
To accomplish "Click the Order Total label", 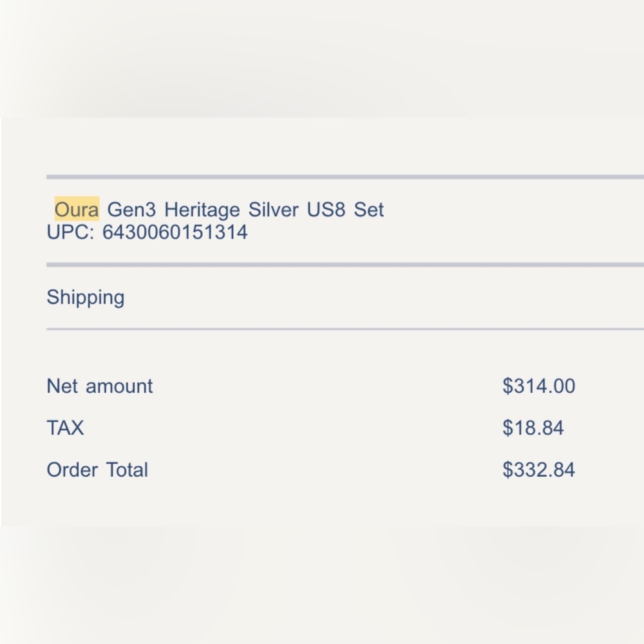I will click(97, 469).
